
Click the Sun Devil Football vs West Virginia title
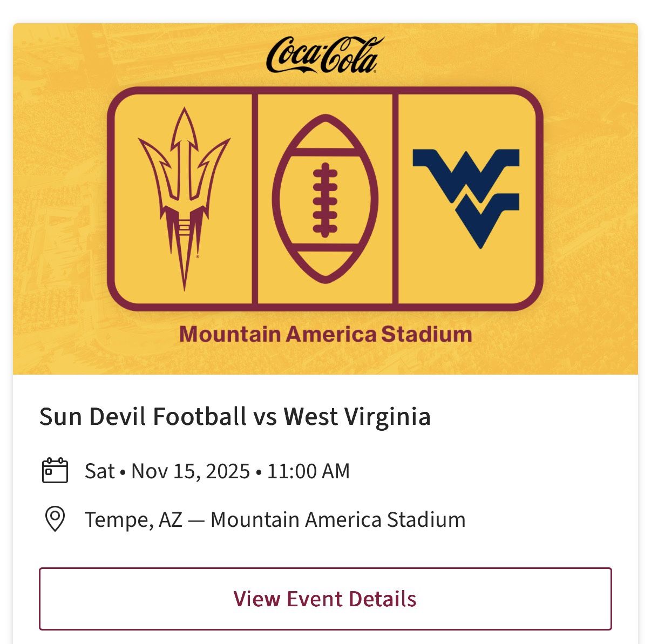(235, 416)
